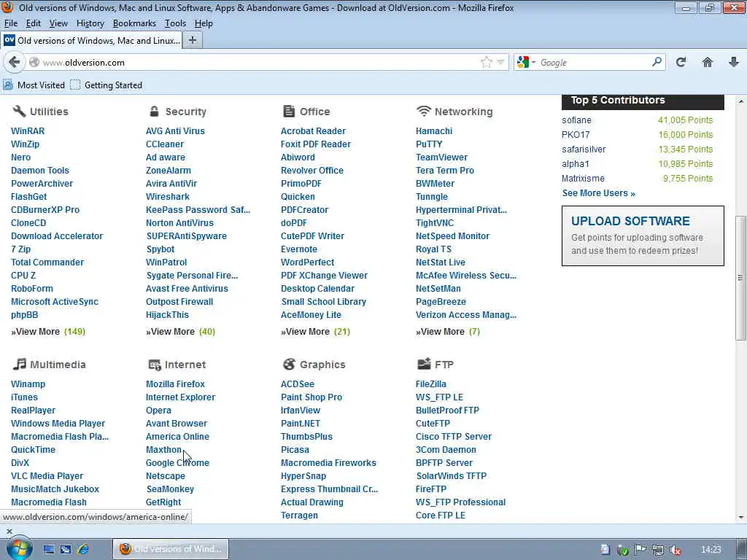Click the Firefox back arrow button

(15, 63)
